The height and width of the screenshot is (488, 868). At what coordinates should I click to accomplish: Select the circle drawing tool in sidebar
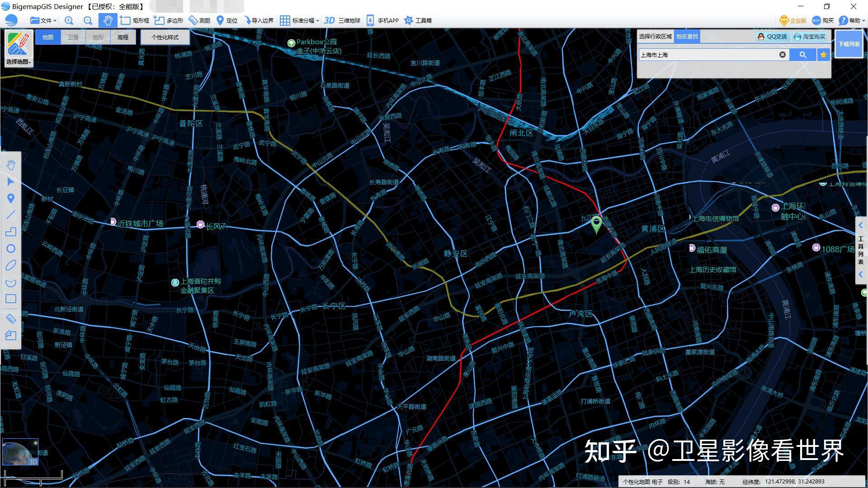coord(11,249)
